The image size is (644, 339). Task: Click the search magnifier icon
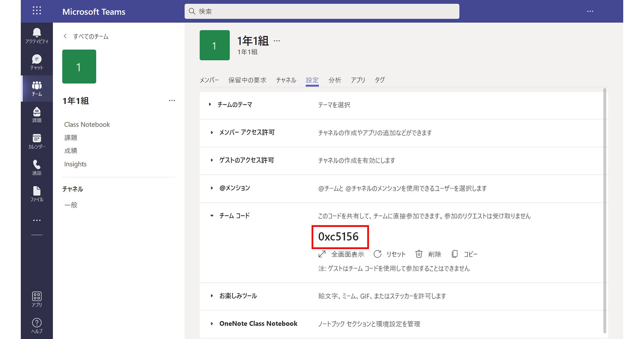click(192, 11)
